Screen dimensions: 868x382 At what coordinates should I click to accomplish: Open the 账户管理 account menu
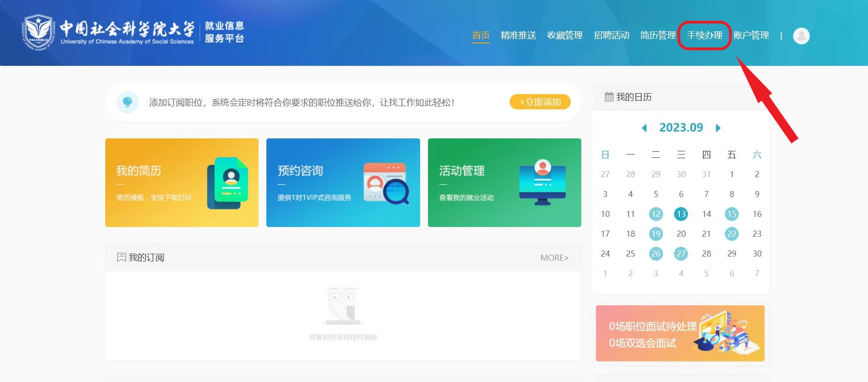coord(751,36)
